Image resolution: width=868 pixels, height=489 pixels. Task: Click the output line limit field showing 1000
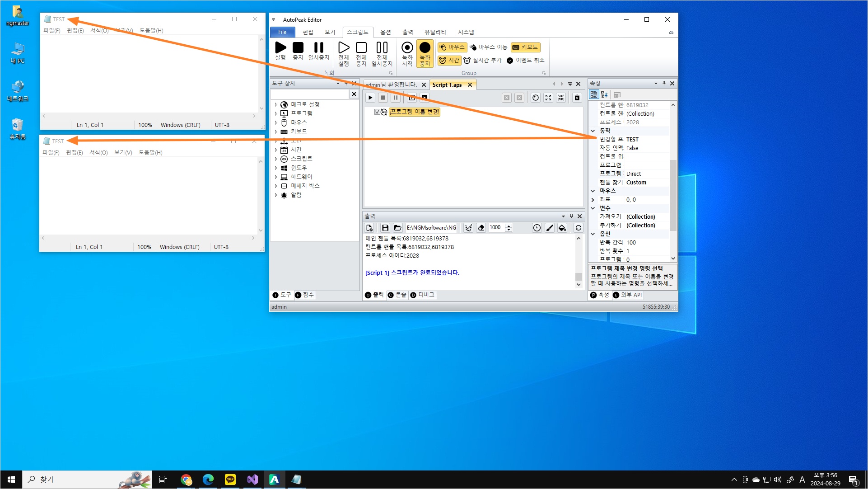click(x=496, y=228)
